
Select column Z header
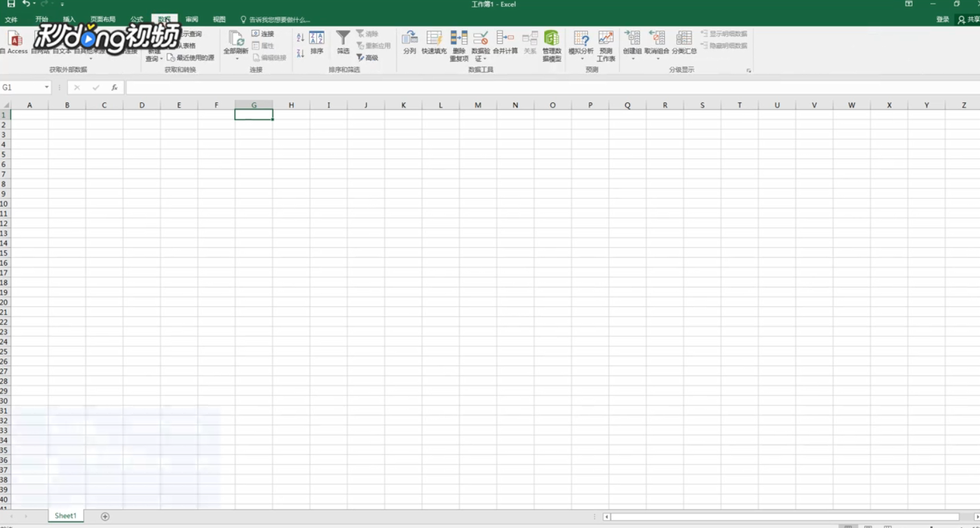963,105
